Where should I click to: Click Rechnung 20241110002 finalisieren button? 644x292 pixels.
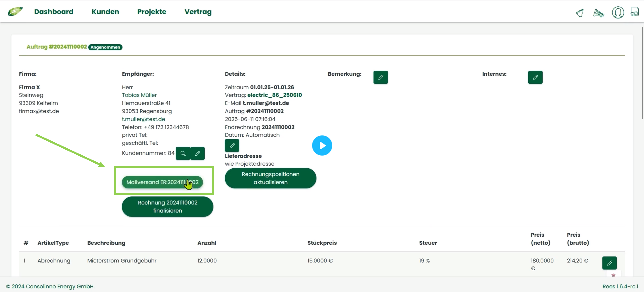167,207
